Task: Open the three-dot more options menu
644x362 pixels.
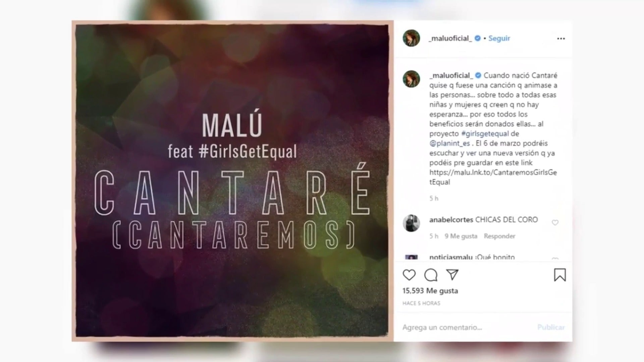Action: click(561, 39)
